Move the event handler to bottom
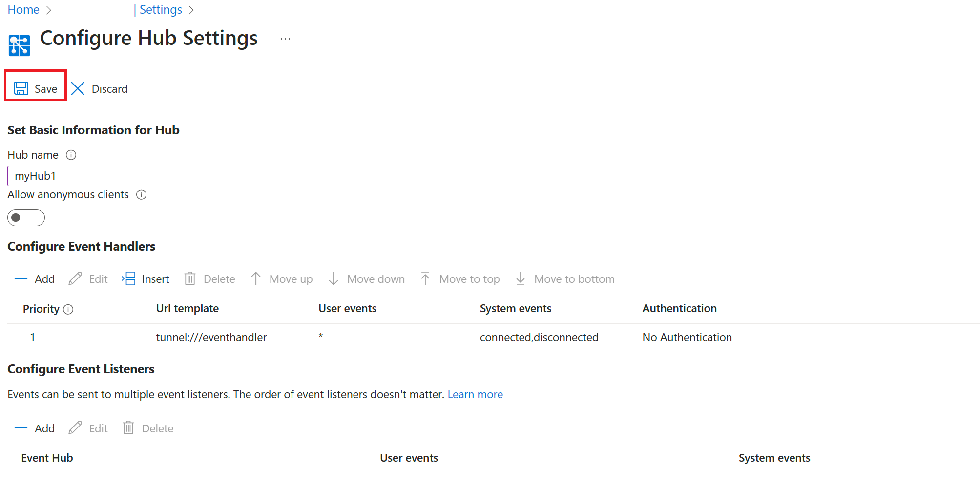The height and width of the screenshot is (491, 980). click(x=564, y=278)
